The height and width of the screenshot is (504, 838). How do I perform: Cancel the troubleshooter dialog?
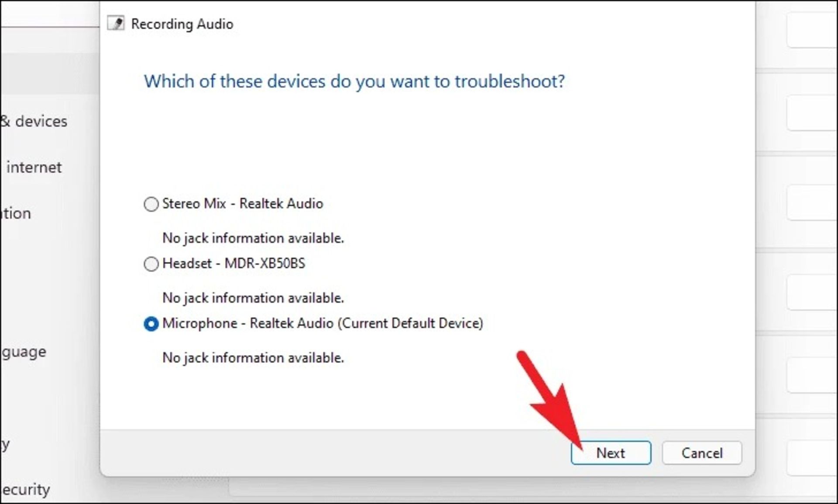click(x=701, y=453)
